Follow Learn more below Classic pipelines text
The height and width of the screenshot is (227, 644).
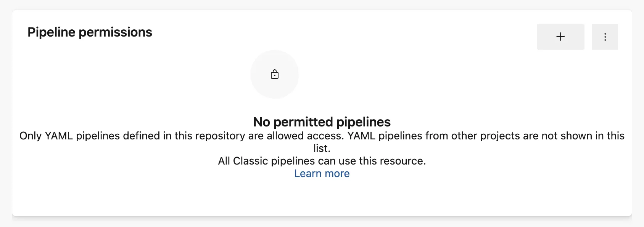(x=322, y=174)
